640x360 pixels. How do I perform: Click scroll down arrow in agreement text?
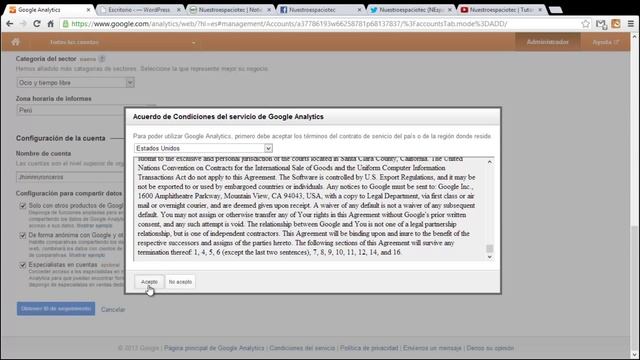click(489, 257)
